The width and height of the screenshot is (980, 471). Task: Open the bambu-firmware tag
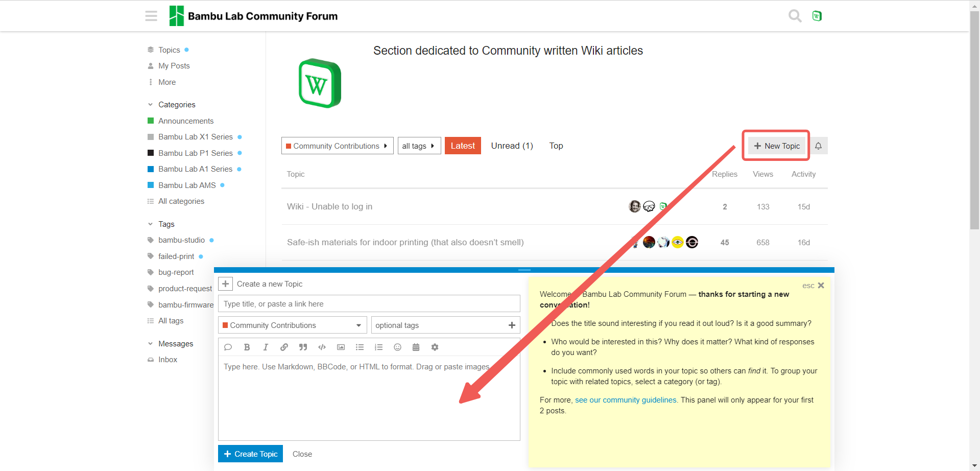(180, 305)
